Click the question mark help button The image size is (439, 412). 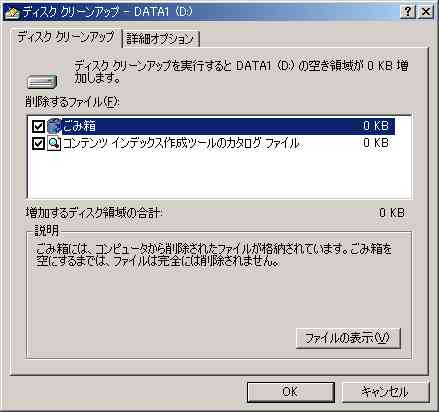(407, 12)
